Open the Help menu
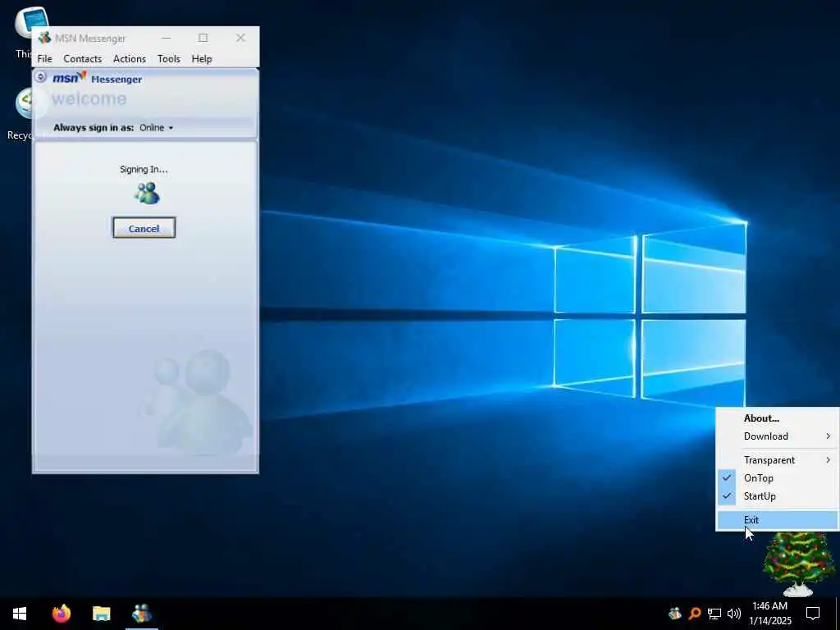 pyautogui.click(x=202, y=59)
